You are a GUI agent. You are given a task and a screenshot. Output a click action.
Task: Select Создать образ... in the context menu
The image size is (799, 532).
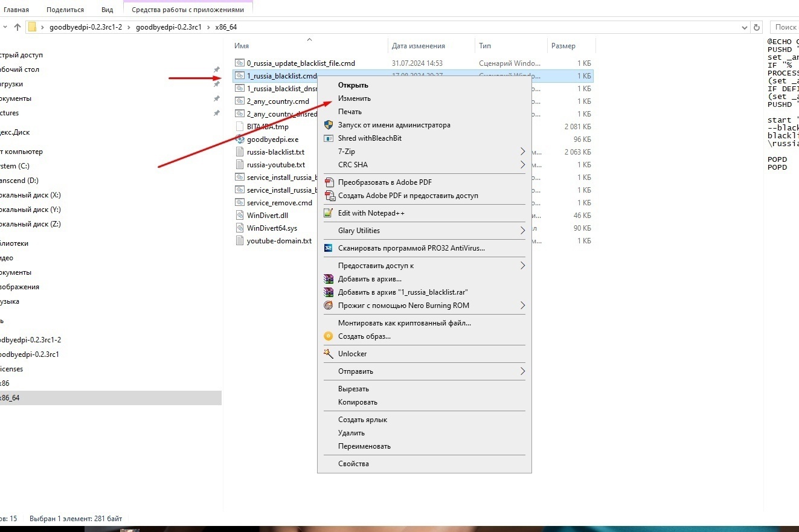tap(364, 336)
